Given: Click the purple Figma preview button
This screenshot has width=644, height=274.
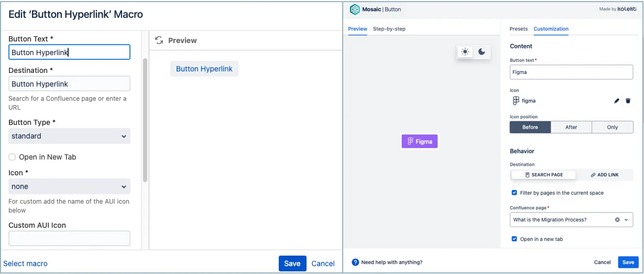Looking at the screenshot, I should 419,141.
